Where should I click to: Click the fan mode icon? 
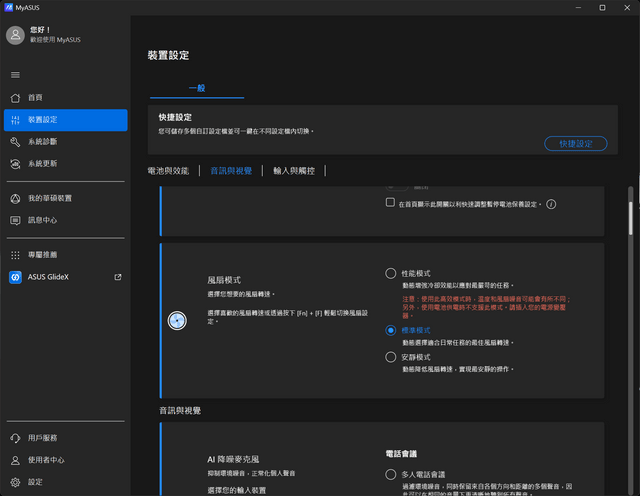(177, 320)
